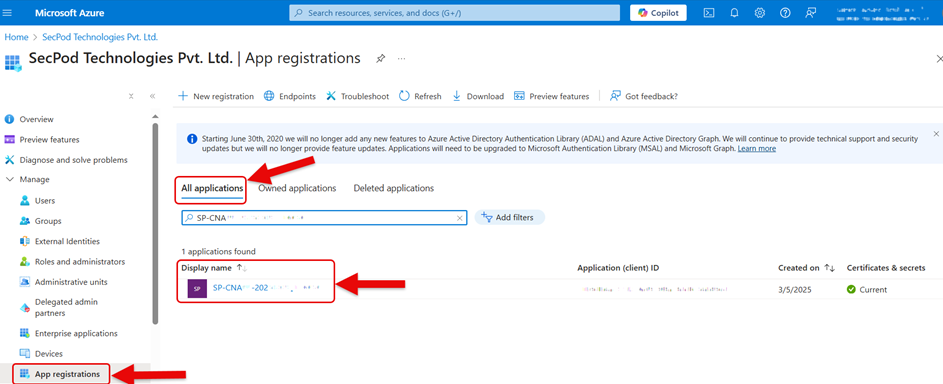Open the SP-CNA application entry
The height and width of the screenshot is (384, 943).
point(265,288)
